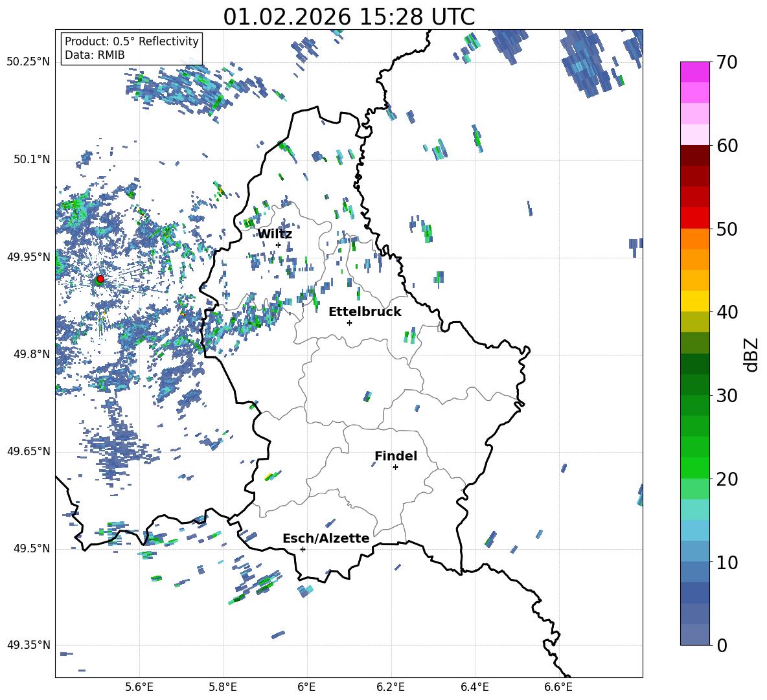Click the 60 tick on colorbar

[x=726, y=146]
